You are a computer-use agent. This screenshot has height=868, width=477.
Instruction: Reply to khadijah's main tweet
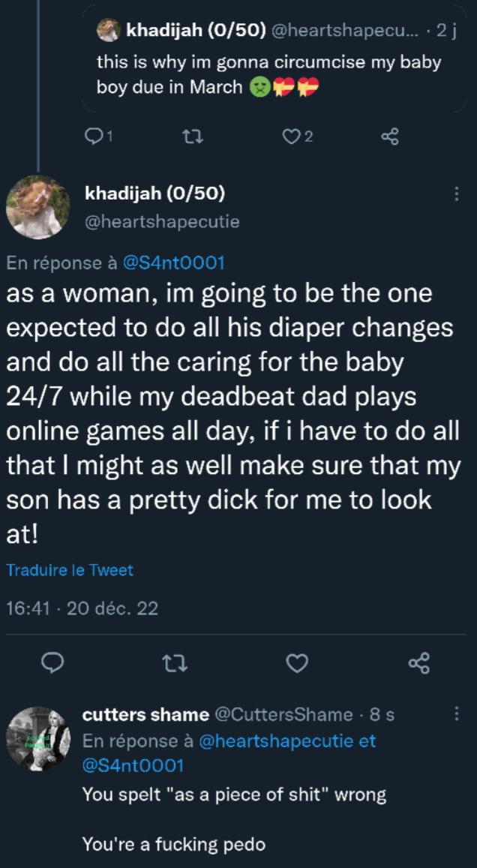point(54,662)
